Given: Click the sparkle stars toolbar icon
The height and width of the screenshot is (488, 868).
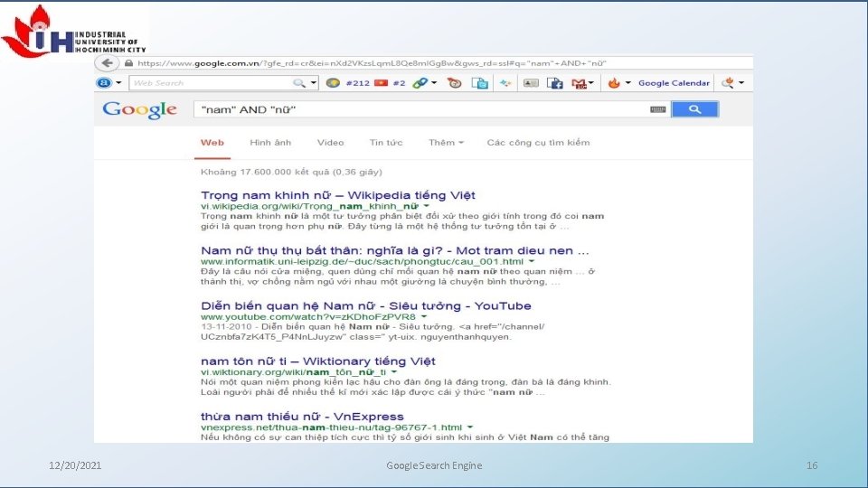Looking at the screenshot, I should (505, 83).
